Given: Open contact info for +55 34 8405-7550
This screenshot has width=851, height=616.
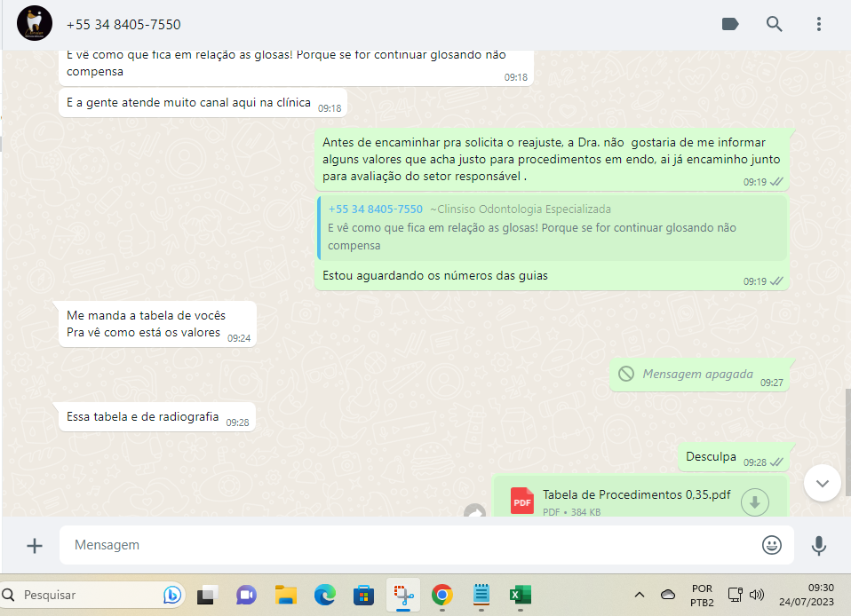Looking at the screenshot, I should click(x=123, y=24).
